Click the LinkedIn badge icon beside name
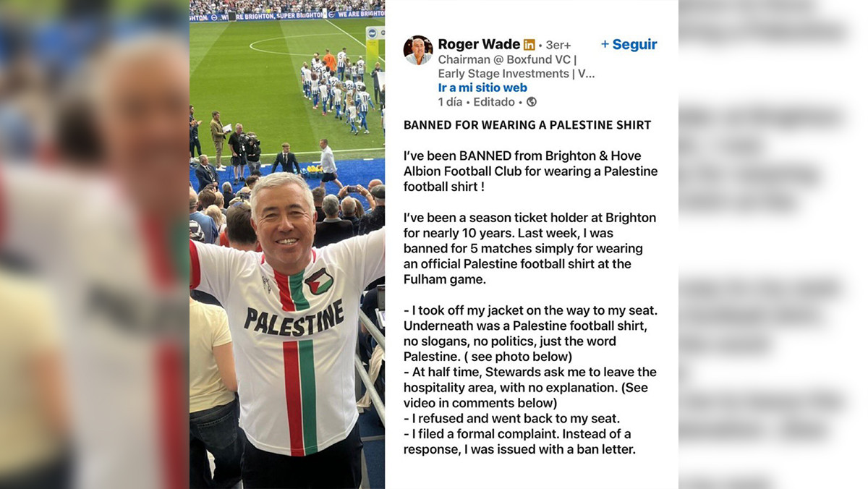This screenshot has width=868, height=489. point(529,45)
